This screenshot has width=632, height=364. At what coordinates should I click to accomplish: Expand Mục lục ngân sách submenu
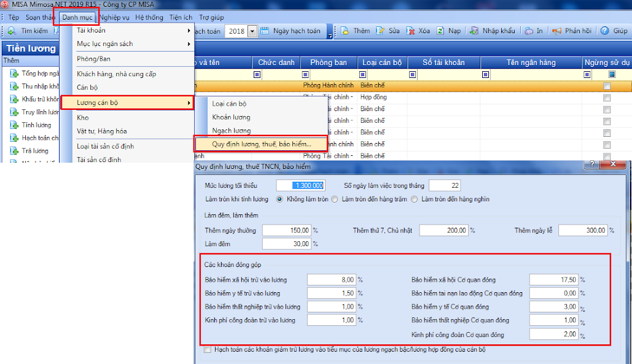(x=189, y=44)
